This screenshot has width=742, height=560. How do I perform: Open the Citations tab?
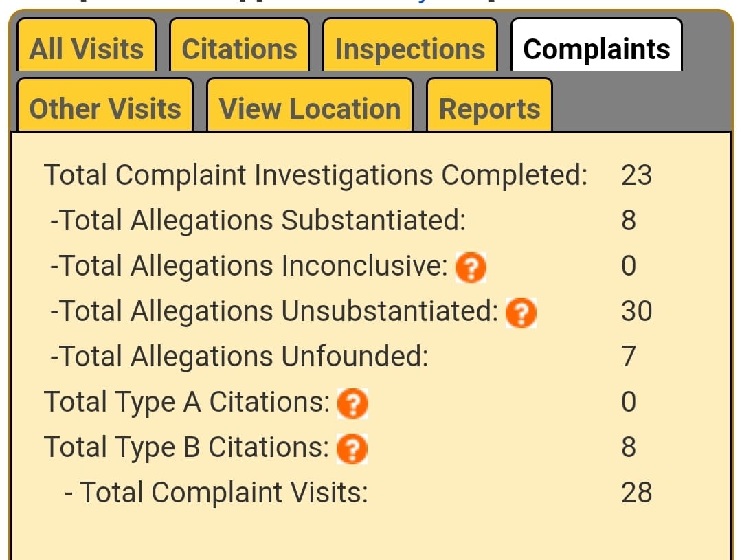[239, 49]
